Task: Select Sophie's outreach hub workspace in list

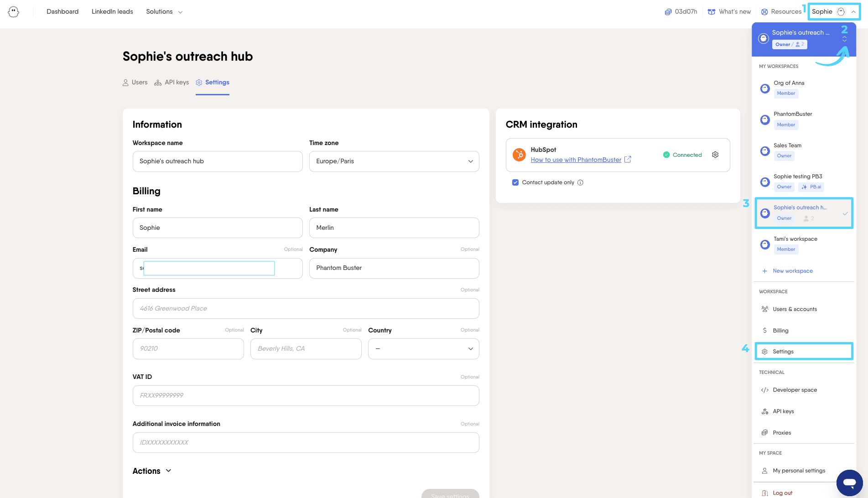Action: [804, 213]
